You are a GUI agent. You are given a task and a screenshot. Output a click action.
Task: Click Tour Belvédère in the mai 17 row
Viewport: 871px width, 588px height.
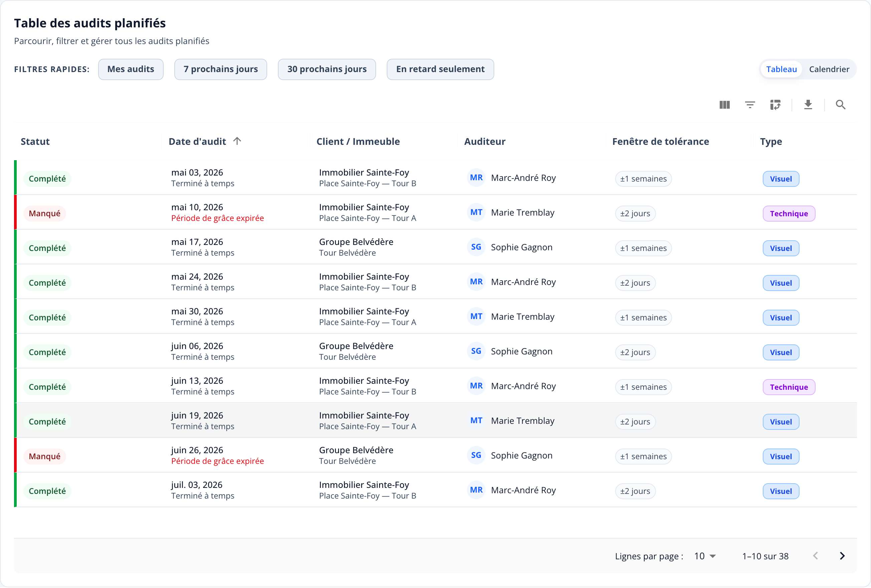tap(347, 253)
